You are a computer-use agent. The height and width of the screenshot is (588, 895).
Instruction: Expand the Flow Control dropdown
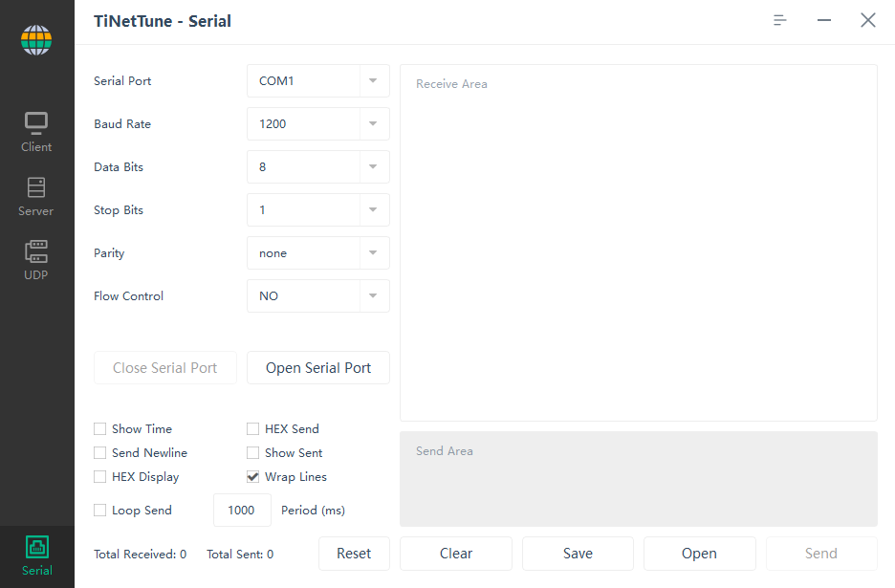317,295
